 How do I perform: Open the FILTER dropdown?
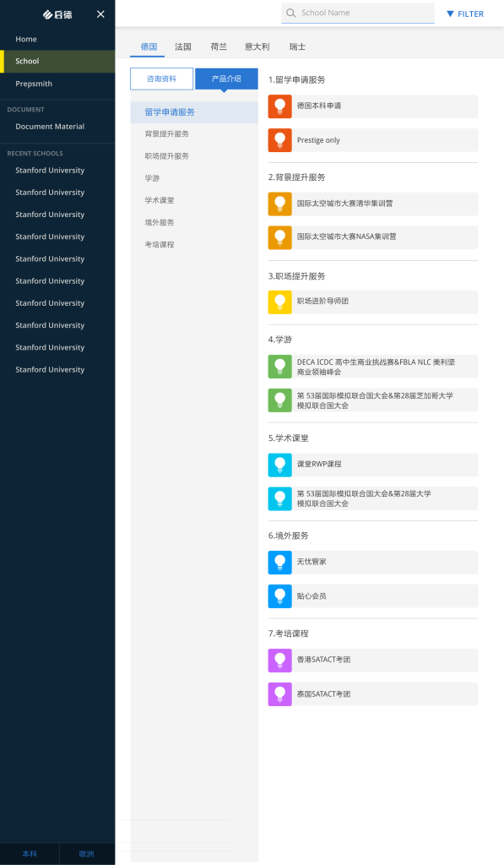coord(465,14)
